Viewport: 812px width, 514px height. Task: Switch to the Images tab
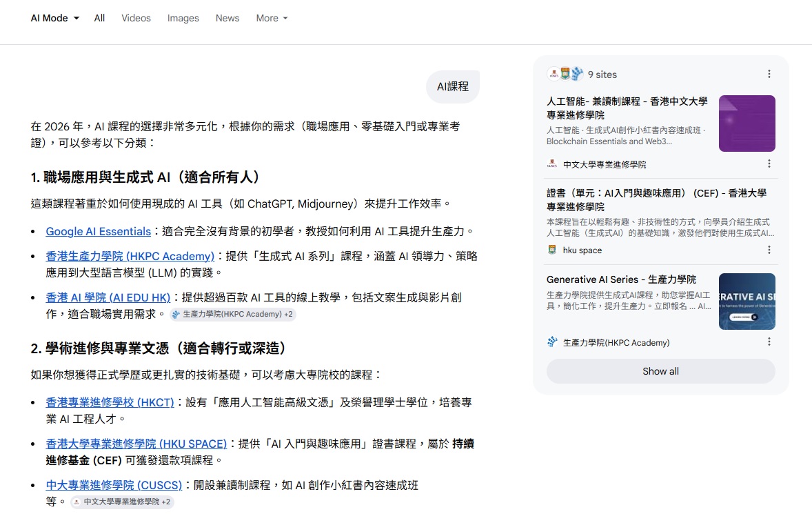183,18
